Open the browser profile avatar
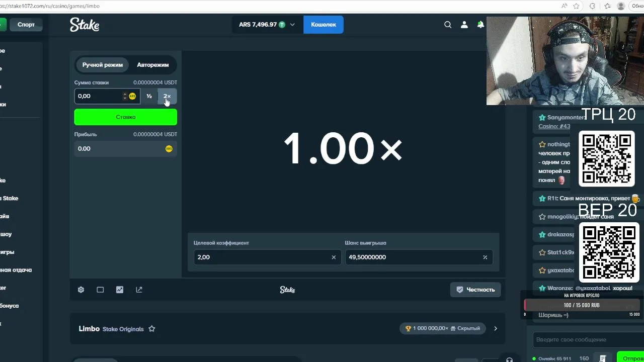The image size is (644, 362). click(x=621, y=6)
